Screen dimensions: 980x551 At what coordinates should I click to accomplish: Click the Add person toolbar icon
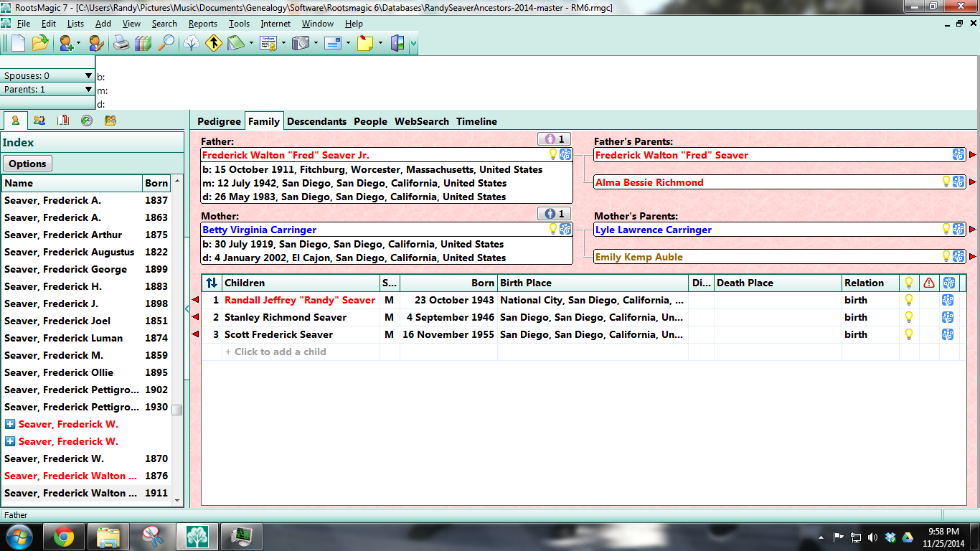(67, 43)
